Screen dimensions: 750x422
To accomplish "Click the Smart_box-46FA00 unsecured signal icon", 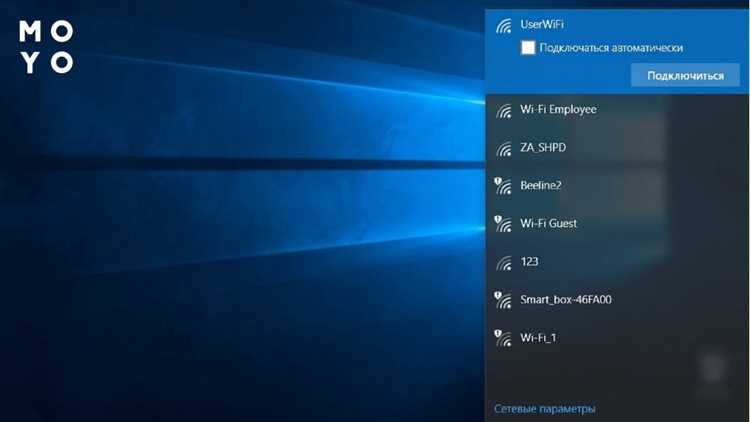I will pyautogui.click(x=503, y=300).
